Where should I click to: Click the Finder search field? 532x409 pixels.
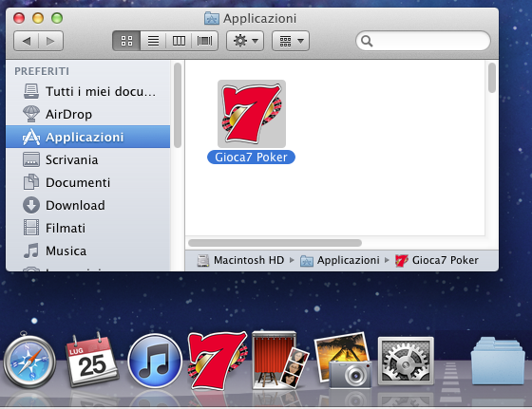click(x=423, y=41)
